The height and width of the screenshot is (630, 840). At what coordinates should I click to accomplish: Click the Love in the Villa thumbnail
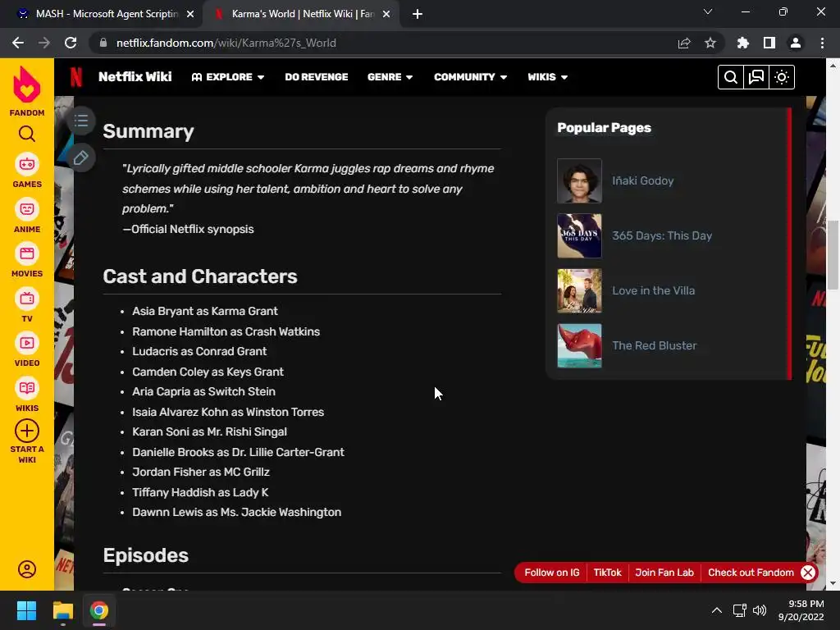(579, 291)
